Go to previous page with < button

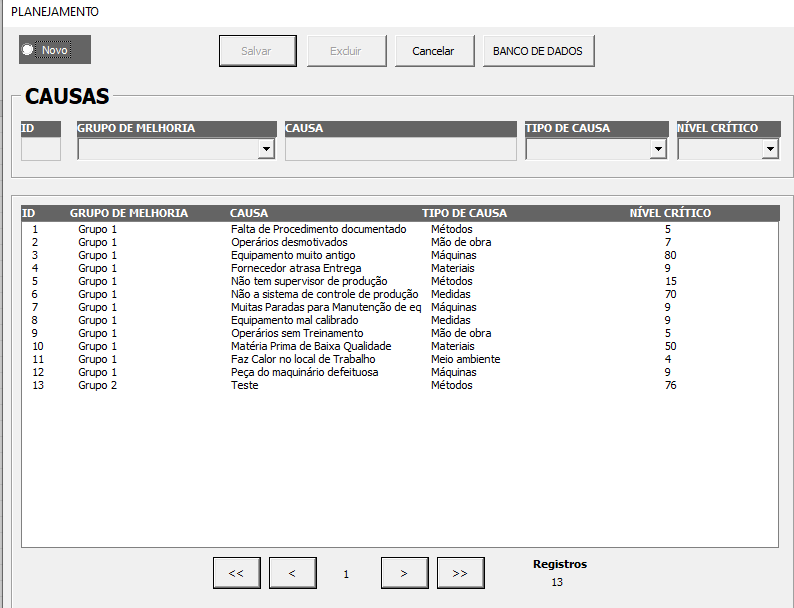(293, 573)
